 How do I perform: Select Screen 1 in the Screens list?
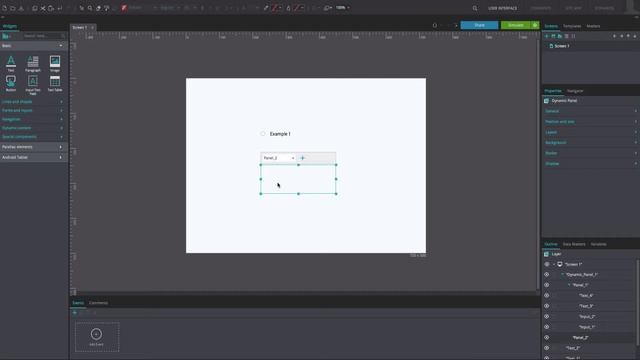(x=562, y=46)
